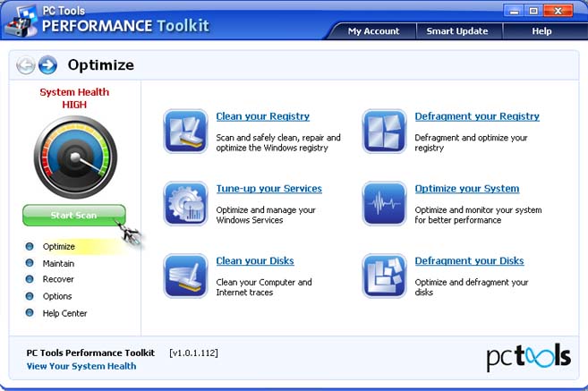Click the Clean your Disks icon
This screenshot has width=588, height=391.
pyautogui.click(x=185, y=276)
